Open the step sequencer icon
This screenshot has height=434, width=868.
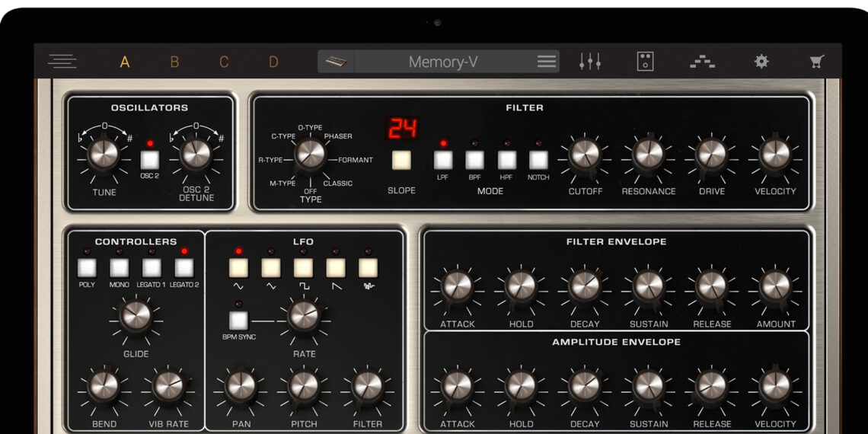pos(702,62)
